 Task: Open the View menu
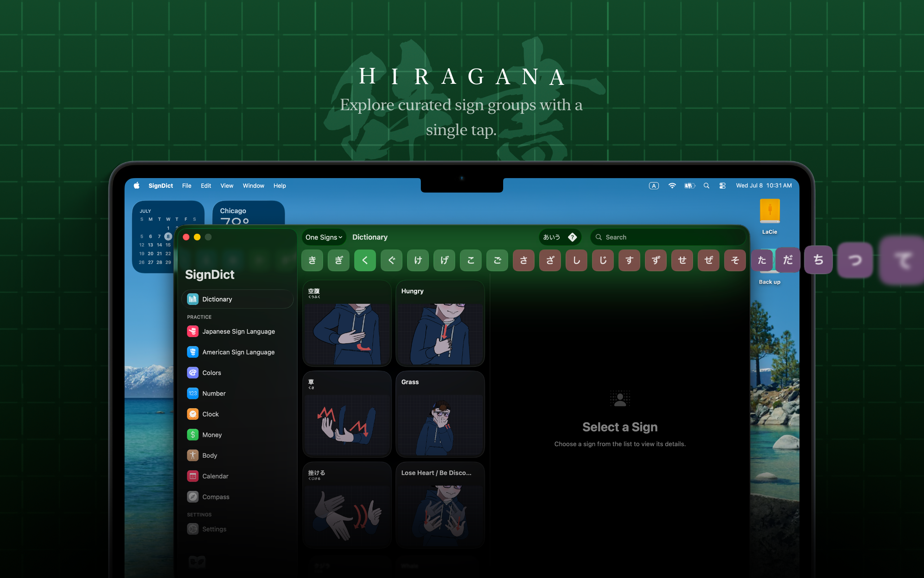click(x=227, y=185)
